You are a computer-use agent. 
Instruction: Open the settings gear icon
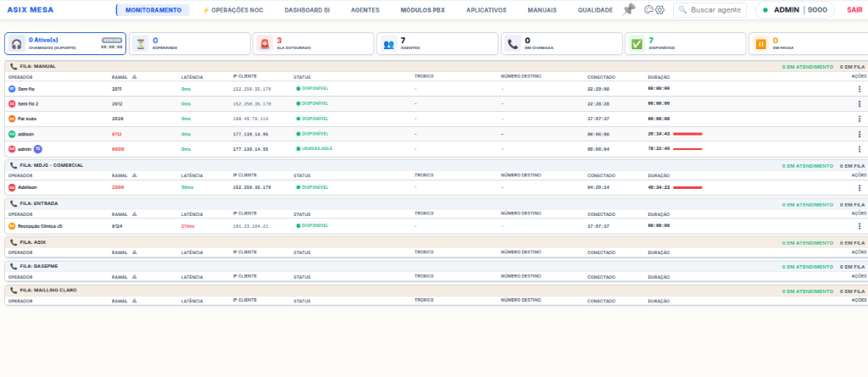(659, 10)
